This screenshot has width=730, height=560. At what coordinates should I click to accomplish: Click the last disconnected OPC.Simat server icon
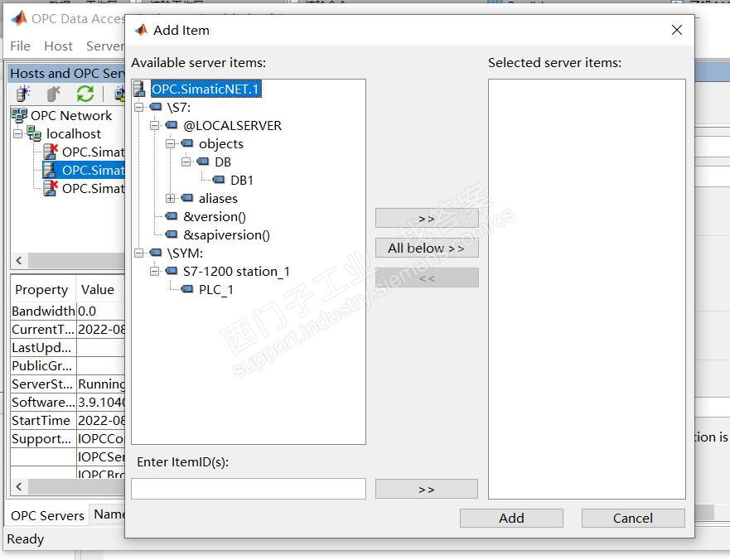coord(51,188)
